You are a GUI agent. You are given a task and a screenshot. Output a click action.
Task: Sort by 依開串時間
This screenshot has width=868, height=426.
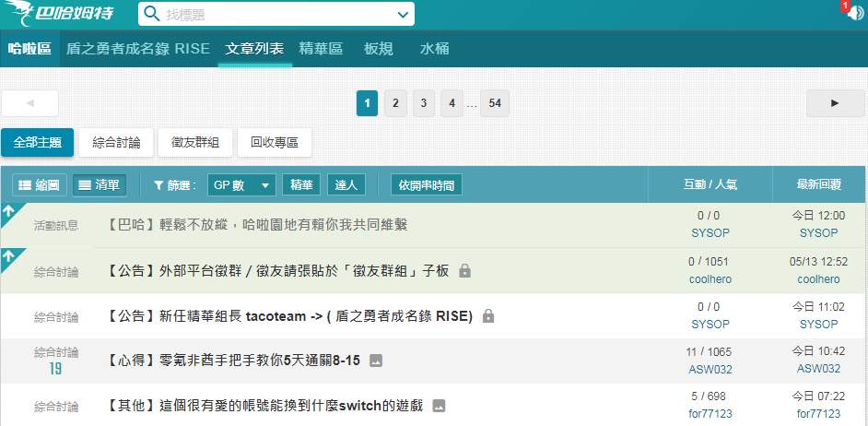[x=427, y=185]
